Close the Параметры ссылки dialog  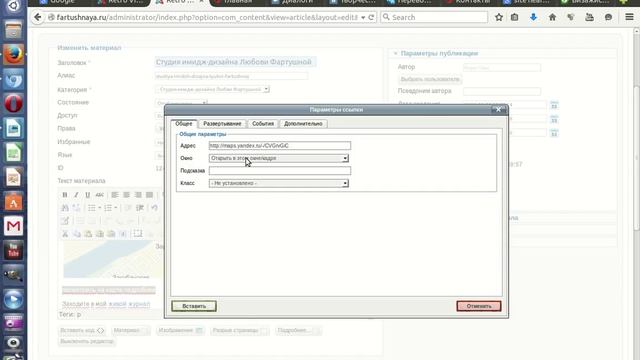(x=498, y=109)
